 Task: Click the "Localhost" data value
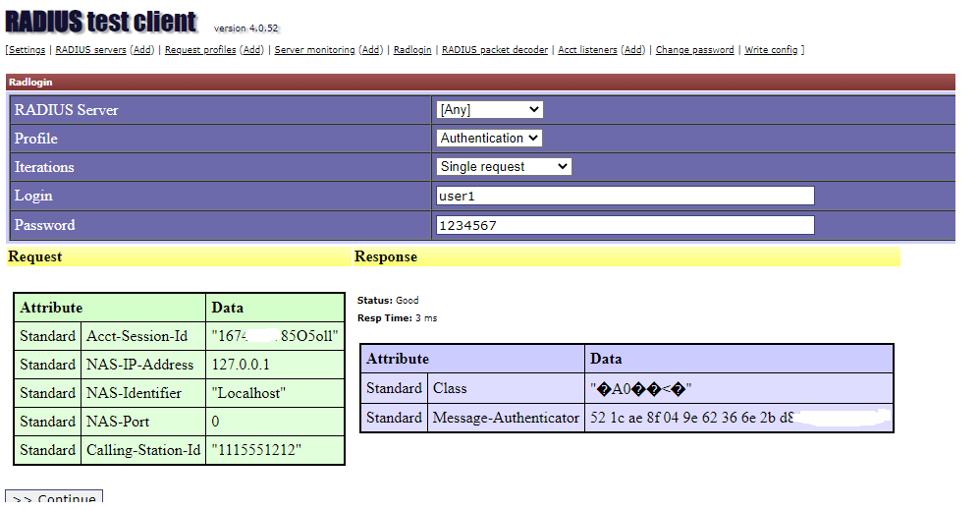(248, 393)
